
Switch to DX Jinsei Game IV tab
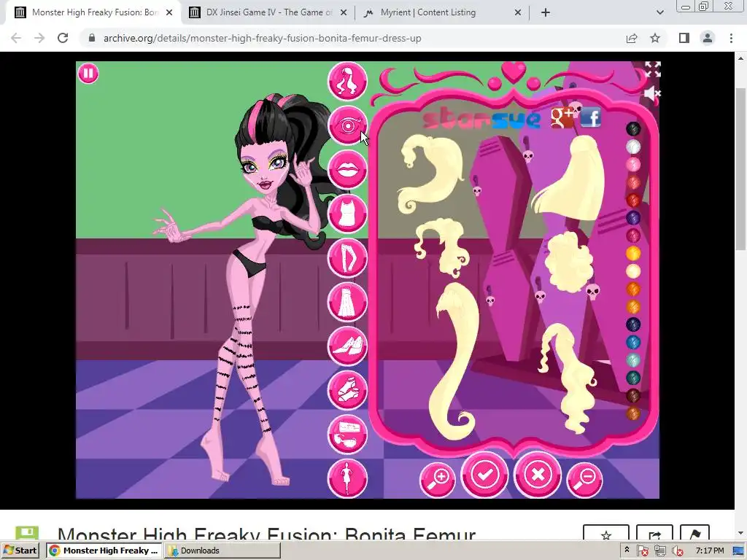267,12
